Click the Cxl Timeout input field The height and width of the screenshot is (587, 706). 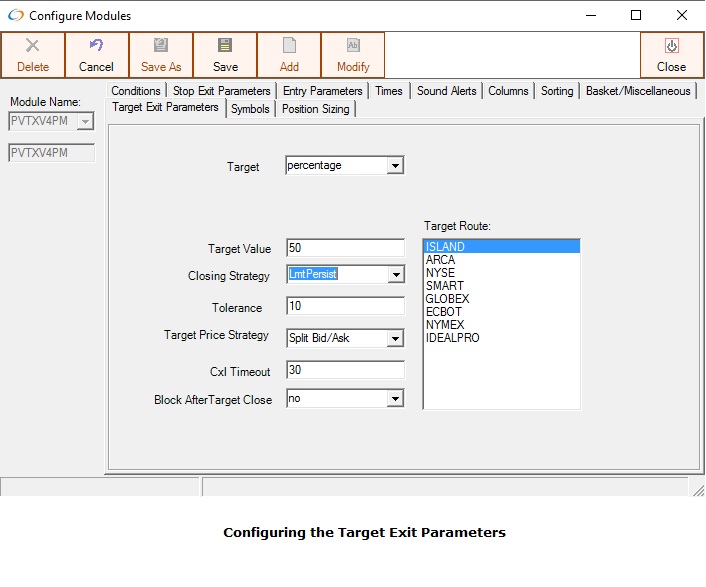tap(344, 370)
